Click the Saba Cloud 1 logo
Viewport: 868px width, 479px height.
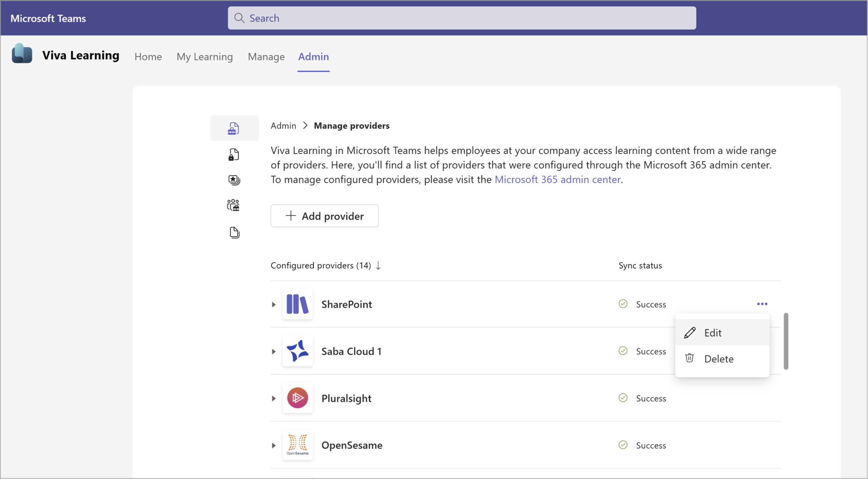[298, 351]
